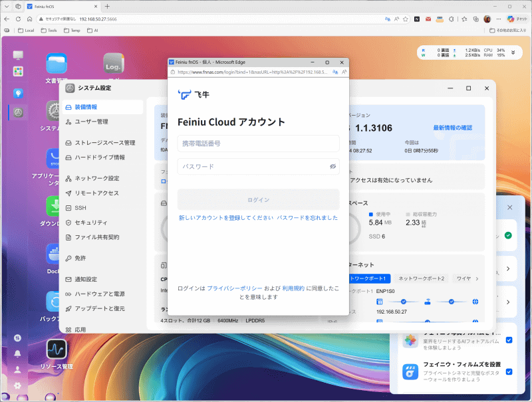Open the first chevron row in right panel

coord(508,268)
